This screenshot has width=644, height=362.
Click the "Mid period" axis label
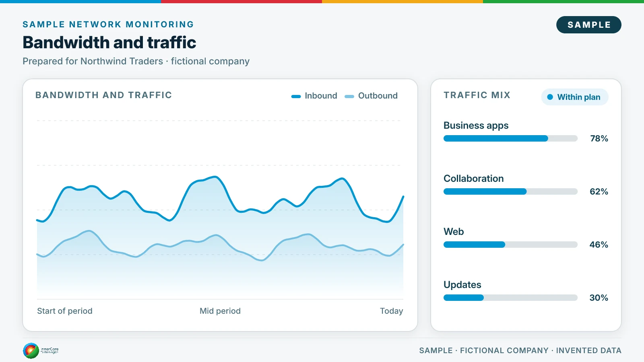pyautogui.click(x=220, y=311)
